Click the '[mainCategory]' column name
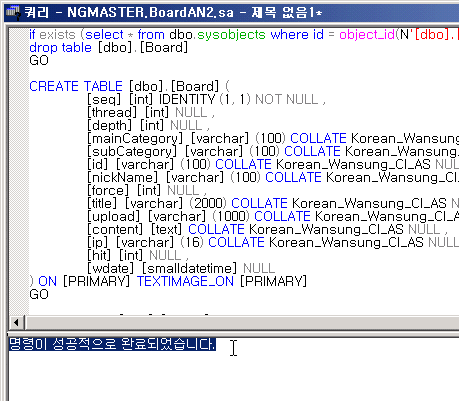The image size is (459, 401). click(135, 138)
